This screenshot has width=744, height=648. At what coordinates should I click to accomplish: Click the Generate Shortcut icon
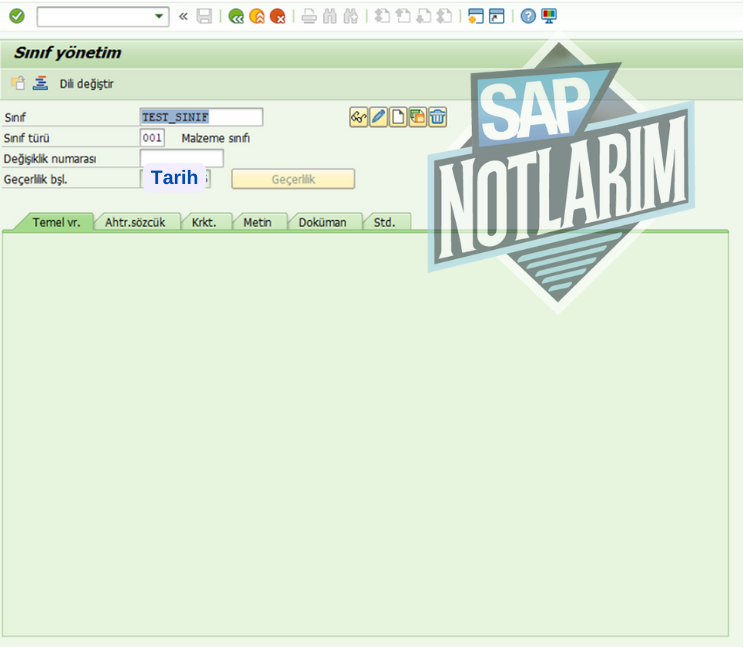[x=496, y=17]
